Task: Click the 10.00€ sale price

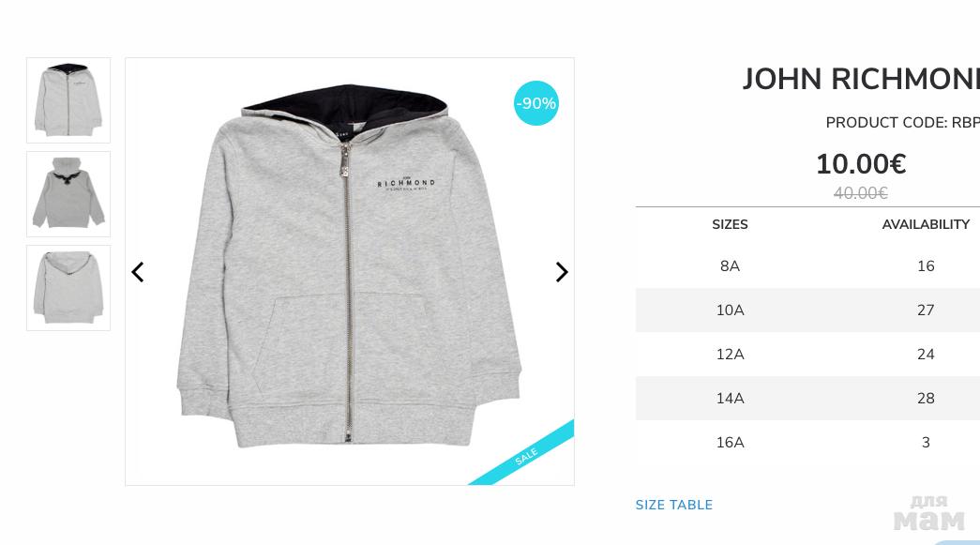Action: pyautogui.click(x=861, y=164)
